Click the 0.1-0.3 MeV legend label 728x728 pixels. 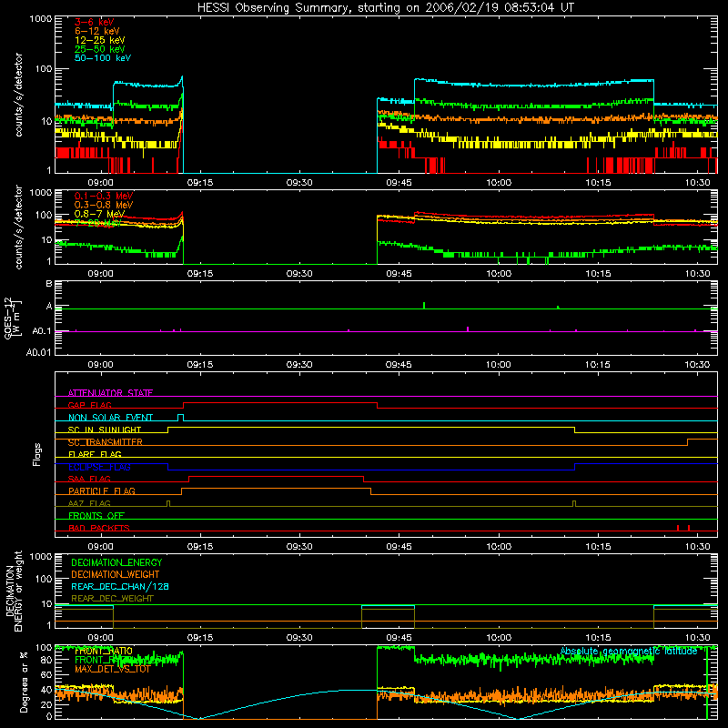click(104, 196)
